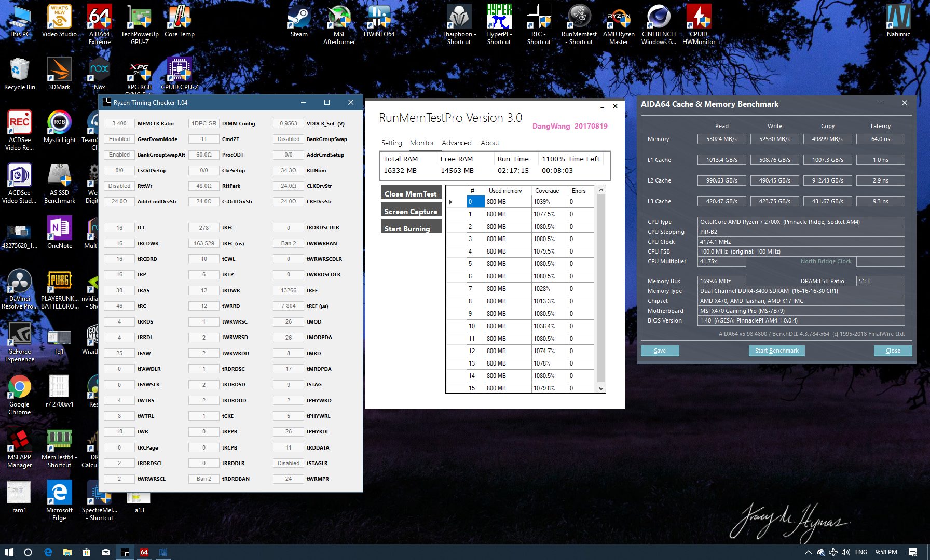930x560 pixels.
Task: Click Screen Capture button
Action: (412, 210)
